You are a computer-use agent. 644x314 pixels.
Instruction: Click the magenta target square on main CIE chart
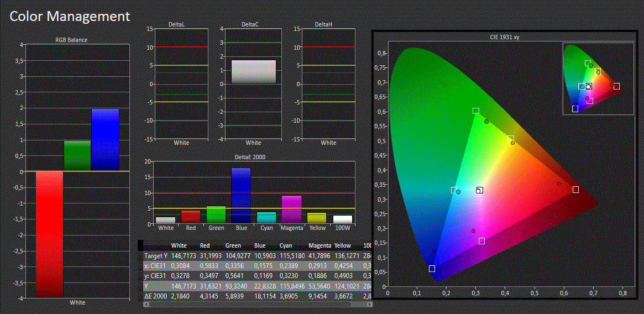click(x=482, y=241)
